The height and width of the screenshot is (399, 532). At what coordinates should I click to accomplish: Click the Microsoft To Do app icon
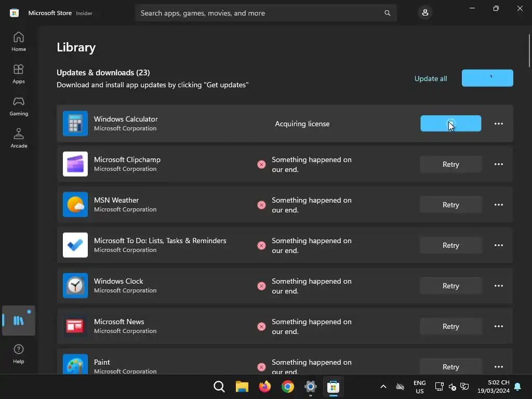(x=75, y=245)
